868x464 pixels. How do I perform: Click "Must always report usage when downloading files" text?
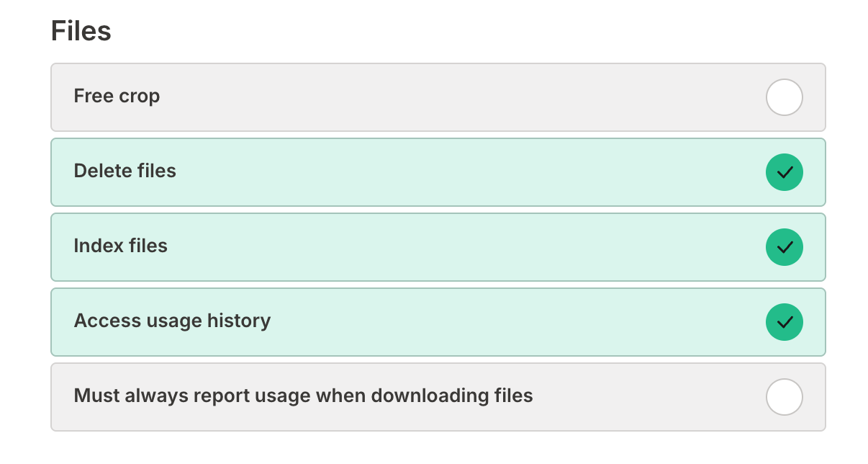[x=303, y=396]
